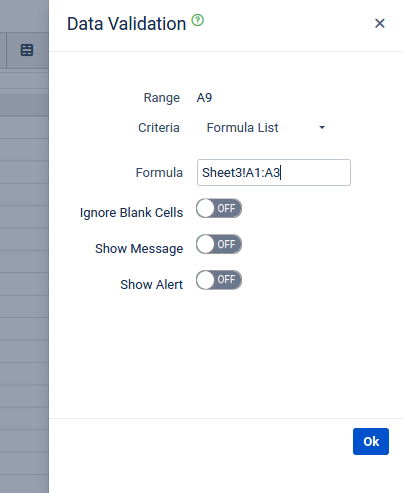
Task: Turn on the Show Alert switch
Action: [x=219, y=280]
